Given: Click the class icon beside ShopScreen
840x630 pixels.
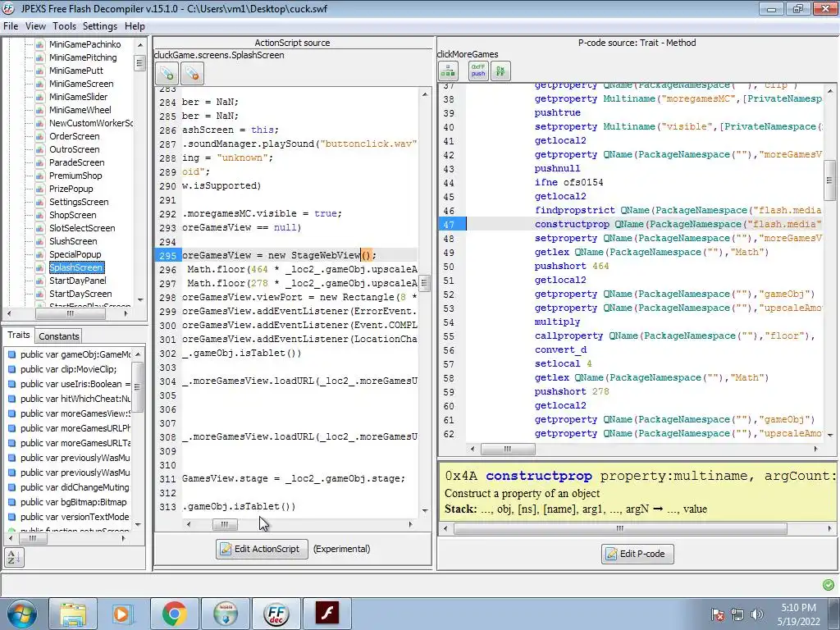Looking at the screenshot, I should tap(39, 215).
